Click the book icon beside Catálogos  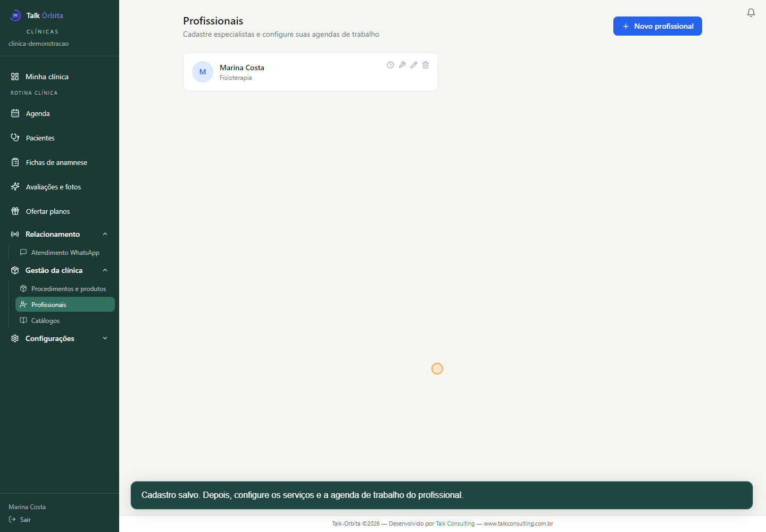click(x=23, y=320)
